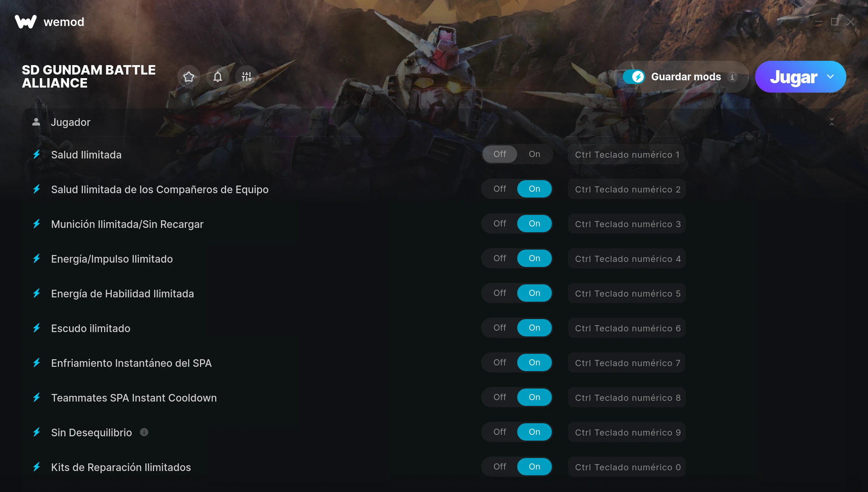Click the Jugar button
The height and width of the screenshot is (492, 868).
click(793, 77)
